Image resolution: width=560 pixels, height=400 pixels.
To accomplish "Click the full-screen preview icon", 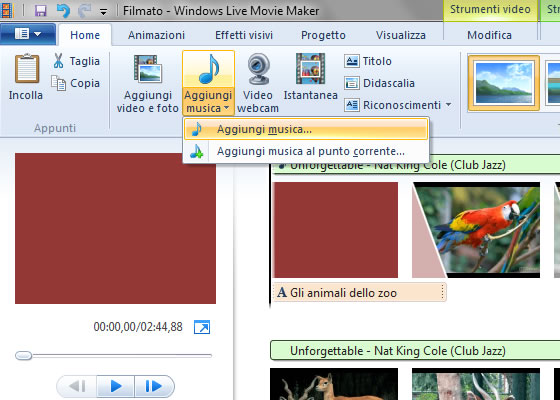I will coord(202,327).
